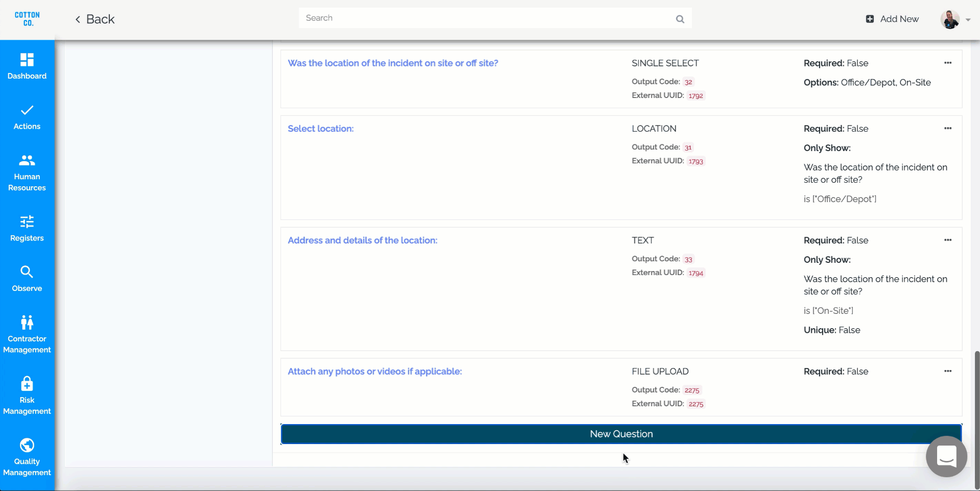The width and height of the screenshot is (980, 491).
Task: Go Back using the header link
Action: (95, 19)
